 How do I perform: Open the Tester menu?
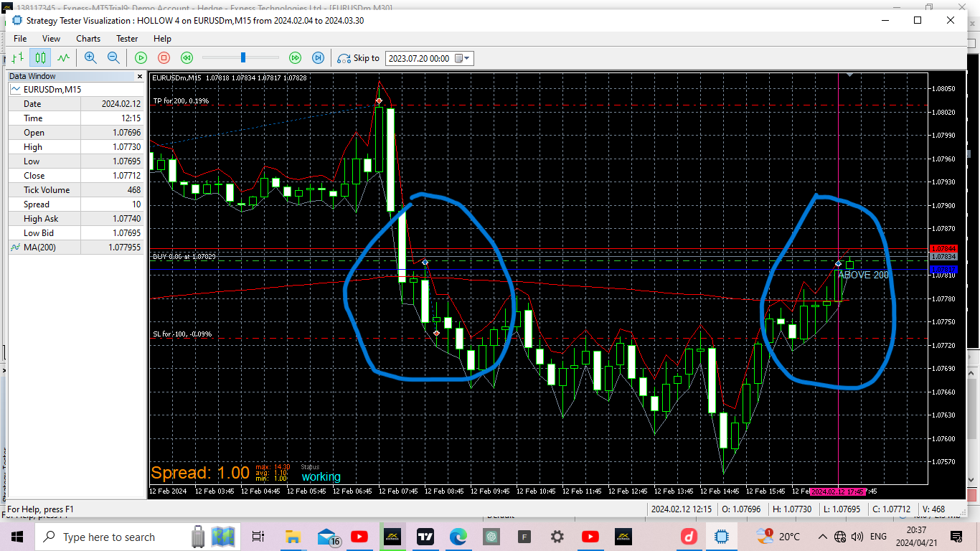tap(127, 39)
